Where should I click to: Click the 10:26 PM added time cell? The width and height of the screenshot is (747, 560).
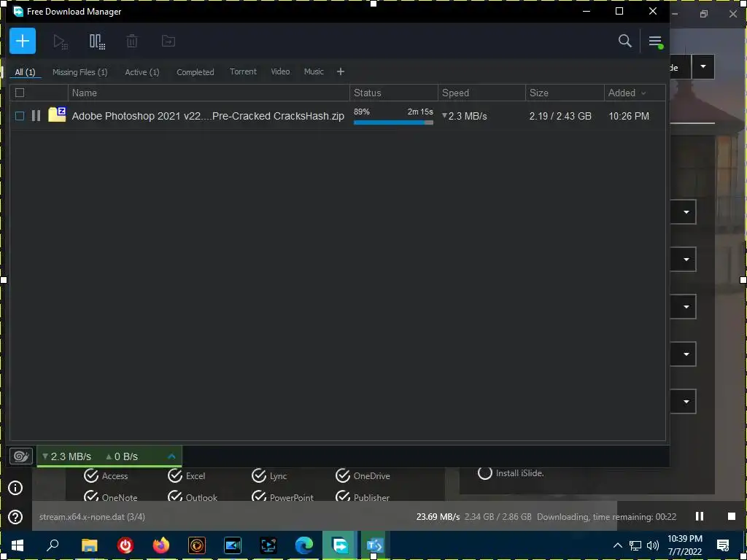click(x=629, y=116)
